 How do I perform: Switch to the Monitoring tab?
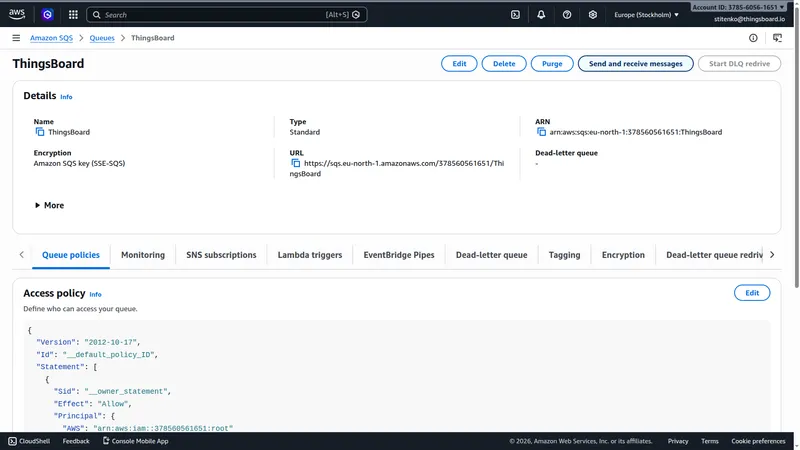tap(143, 255)
